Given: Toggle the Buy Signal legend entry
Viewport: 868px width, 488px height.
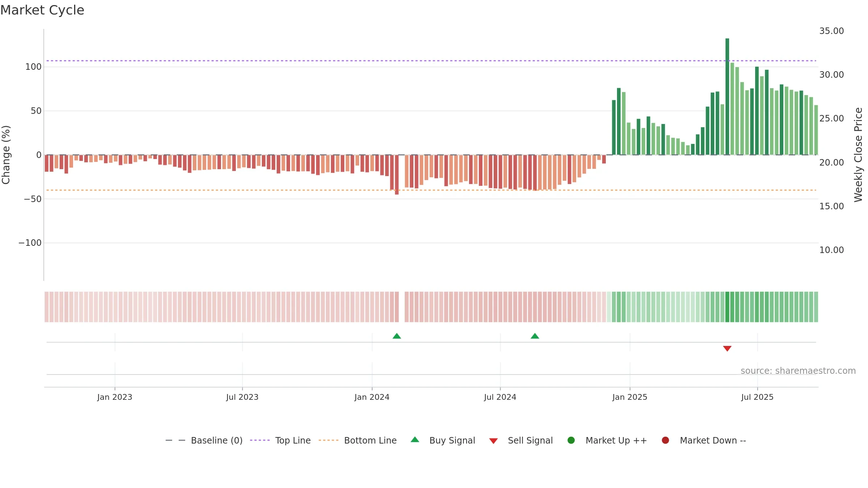Looking at the screenshot, I should 443,440.
